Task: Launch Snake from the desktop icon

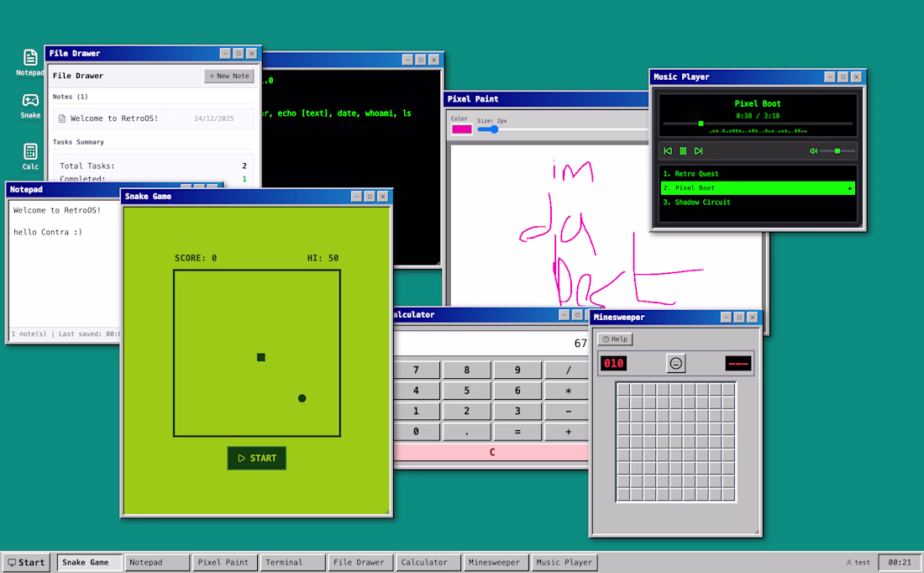Action: pos(30,106)
